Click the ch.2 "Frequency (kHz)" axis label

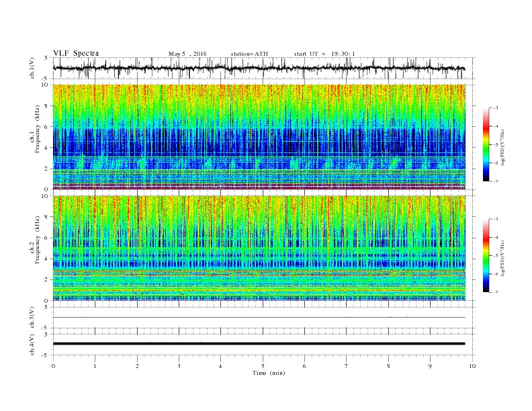[x=37, y=240]
